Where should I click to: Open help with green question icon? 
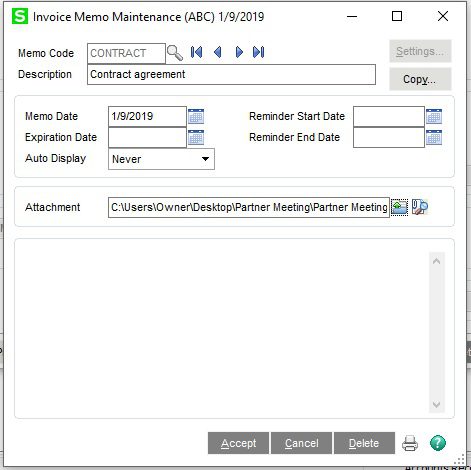(x=438, y=443)
